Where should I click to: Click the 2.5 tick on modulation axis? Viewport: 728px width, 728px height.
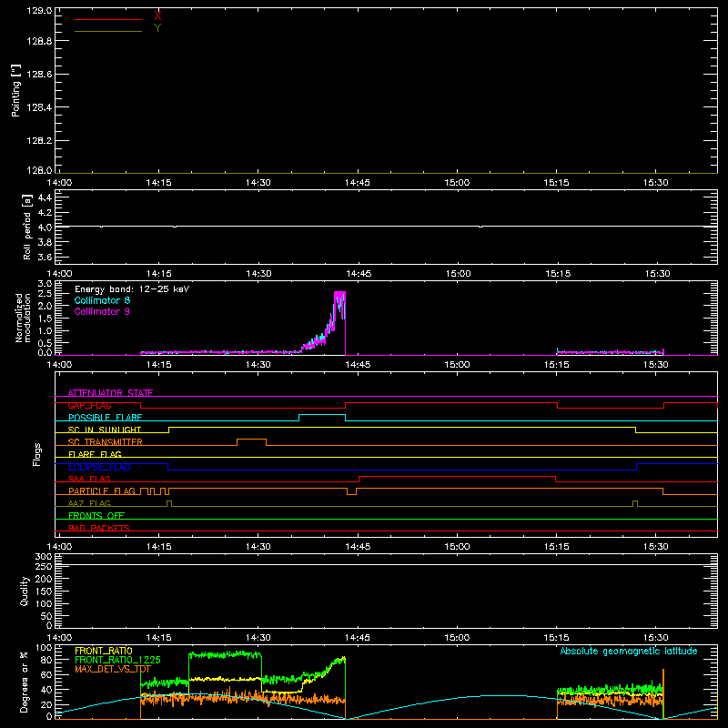(x=45, y=294)
